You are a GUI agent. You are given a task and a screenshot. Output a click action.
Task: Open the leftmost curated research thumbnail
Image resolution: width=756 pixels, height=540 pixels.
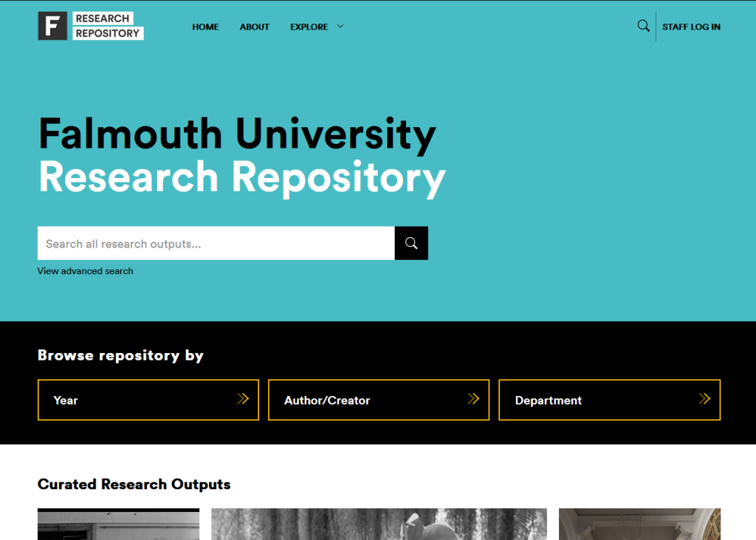118,524
